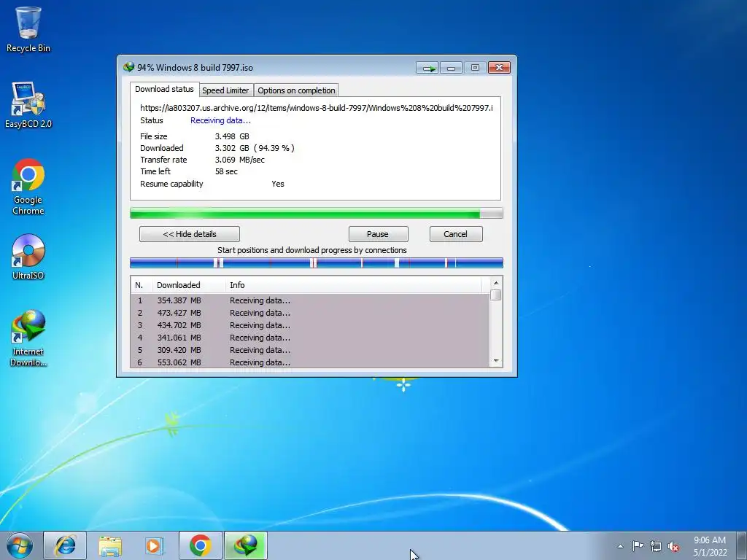Click the connection list scrollbar thumb

(496, 295)
